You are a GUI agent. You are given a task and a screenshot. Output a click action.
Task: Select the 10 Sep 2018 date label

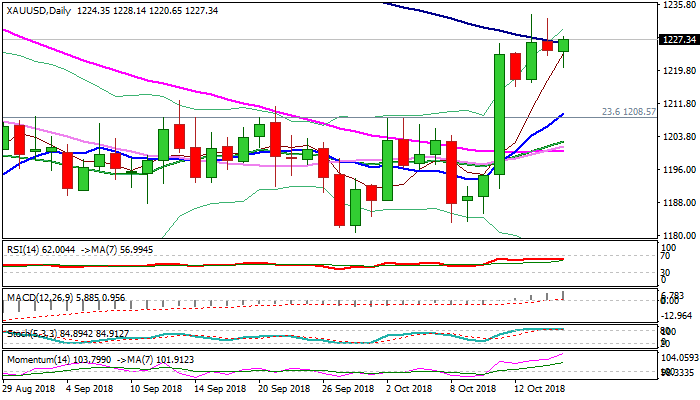[156, 388]
